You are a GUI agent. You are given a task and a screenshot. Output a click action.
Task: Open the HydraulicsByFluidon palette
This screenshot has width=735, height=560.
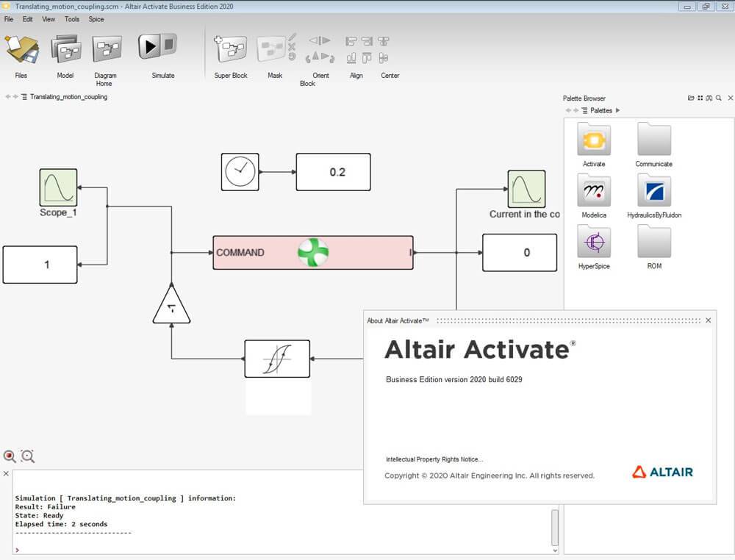tap(654, 192)
